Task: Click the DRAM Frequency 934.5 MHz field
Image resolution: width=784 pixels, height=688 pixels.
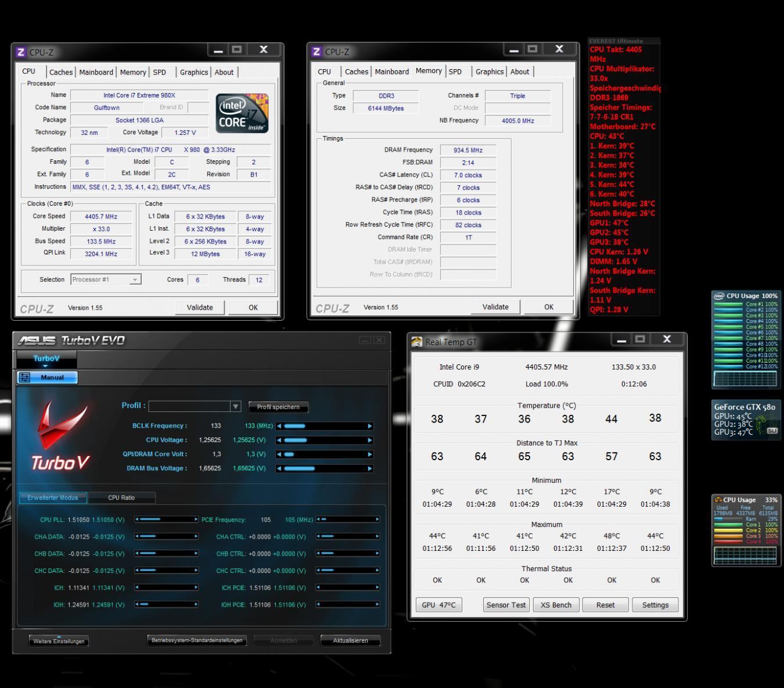Action: (x=468, y=150)
